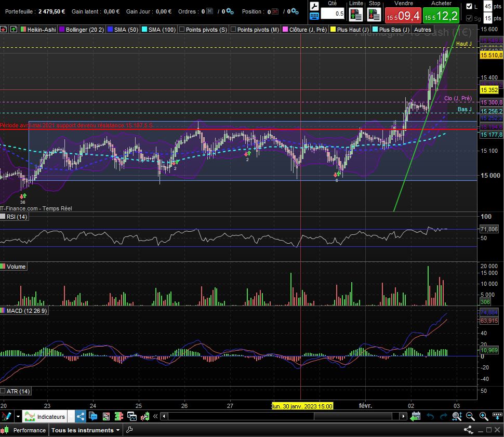Click the 45 pts limit distance field
Screen dimensions: 504x437
(487, 6)
